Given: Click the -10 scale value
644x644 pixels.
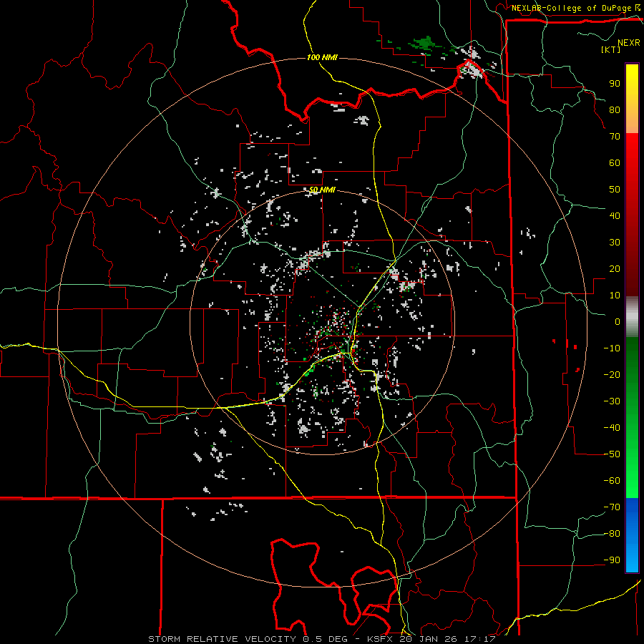Looking at the screenshot, I should (612, 348).
